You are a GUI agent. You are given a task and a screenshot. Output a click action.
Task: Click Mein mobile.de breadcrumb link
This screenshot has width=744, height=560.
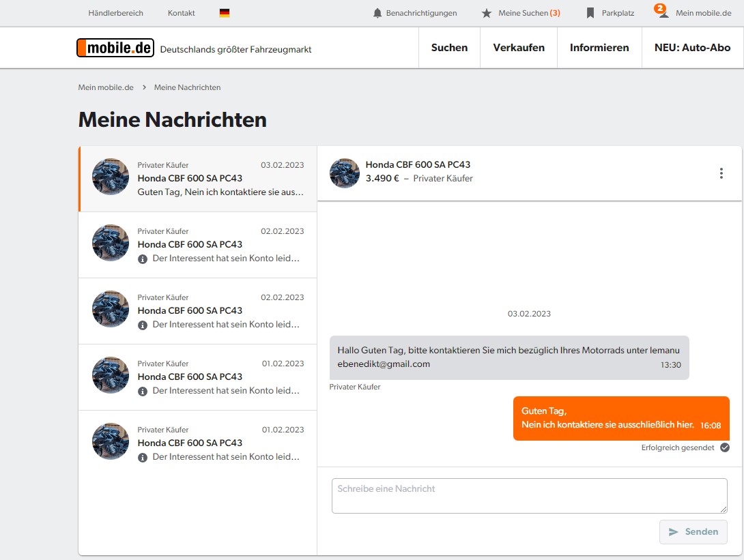coord(106,87)
